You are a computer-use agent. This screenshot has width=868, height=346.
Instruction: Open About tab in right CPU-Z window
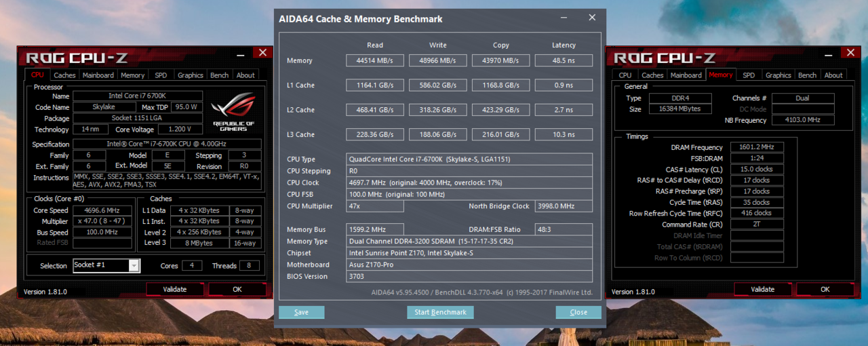pyautogui.click(x=833, y=75)
